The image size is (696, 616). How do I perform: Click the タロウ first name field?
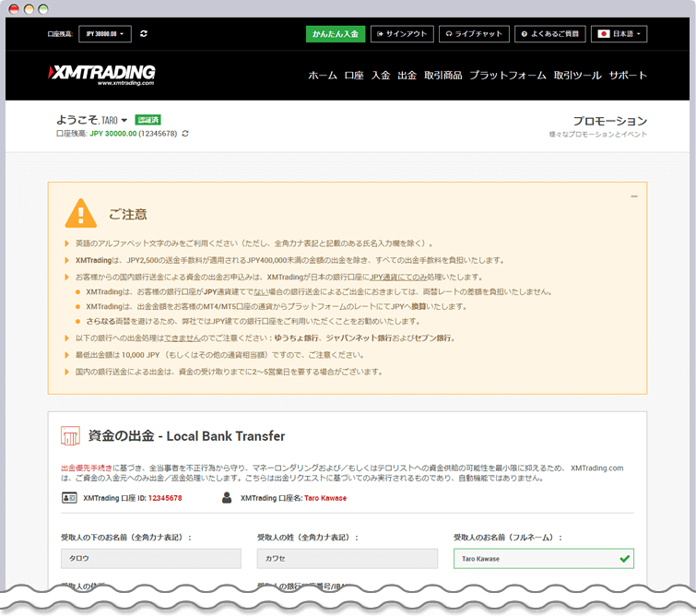[151, 559]
